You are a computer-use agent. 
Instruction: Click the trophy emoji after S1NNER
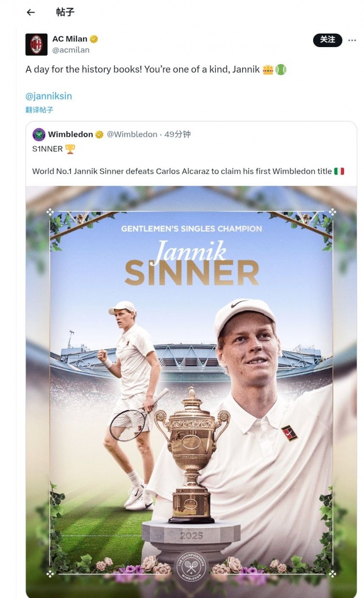point(70,149)
